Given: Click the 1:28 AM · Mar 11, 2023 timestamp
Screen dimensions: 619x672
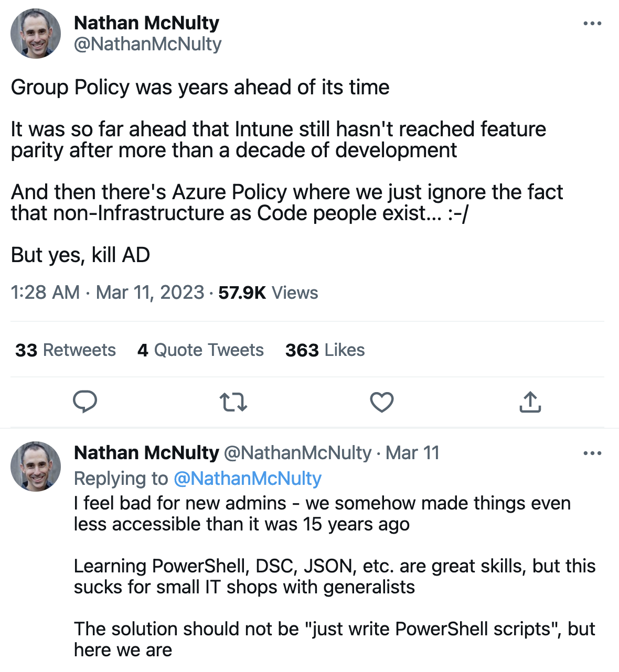Looking at the screenshot, I should (x=108, y=292).
